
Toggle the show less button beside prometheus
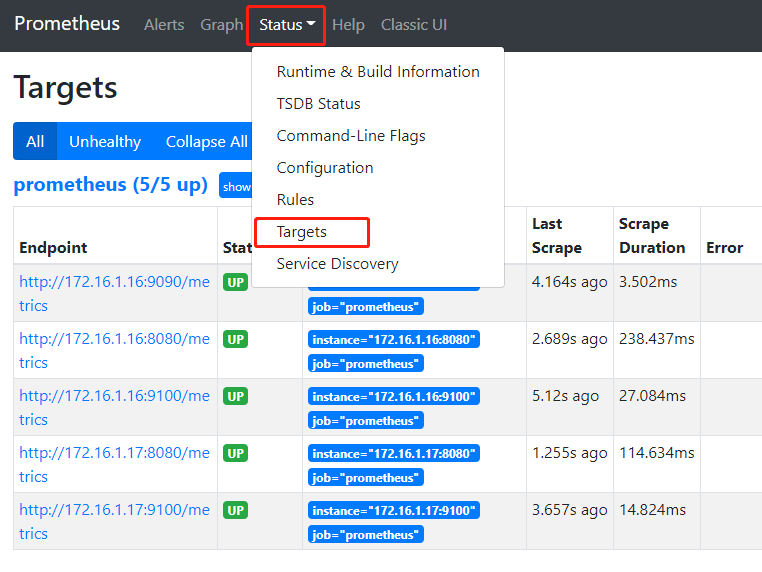click(x=236, y=185)
